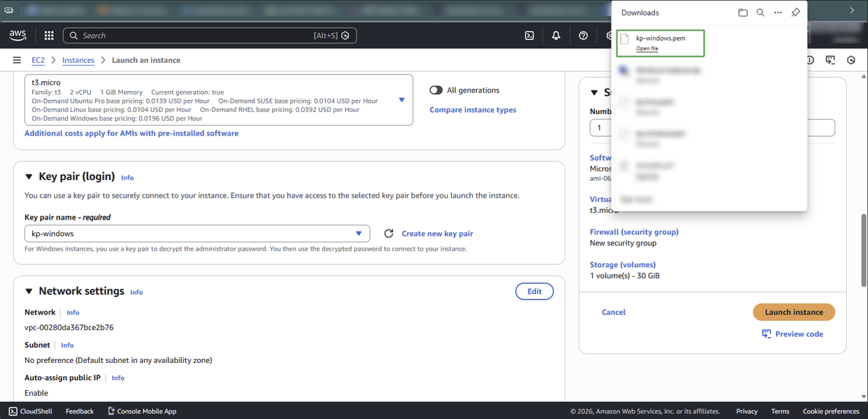Open file kp-windows.pem from Downloads

(x=647, y=48)
